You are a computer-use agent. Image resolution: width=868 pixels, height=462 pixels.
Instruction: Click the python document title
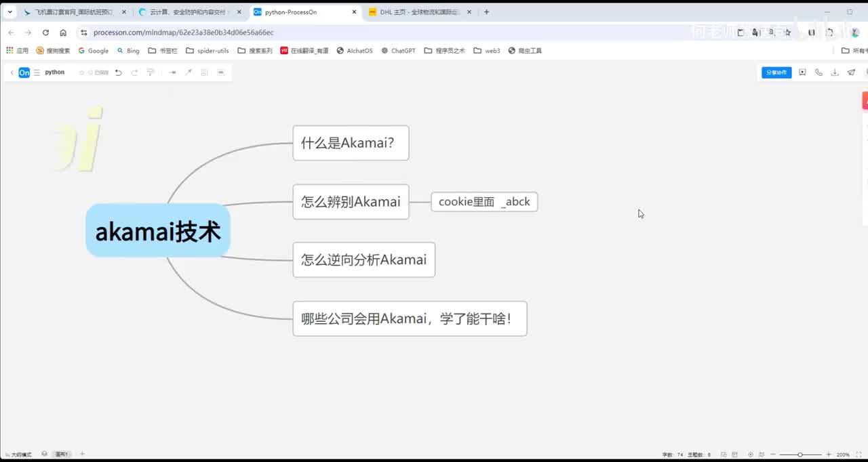tap(55, 72)
